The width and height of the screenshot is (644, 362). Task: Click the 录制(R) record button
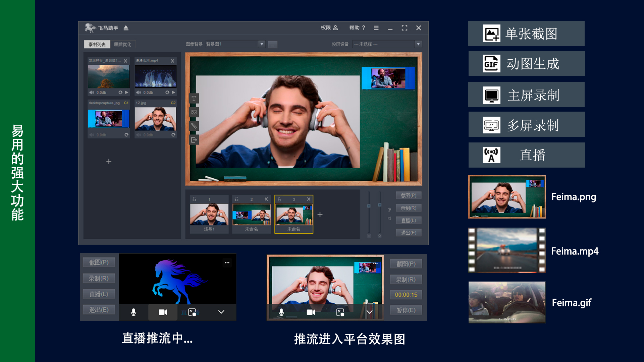click(x=408, y=208)
